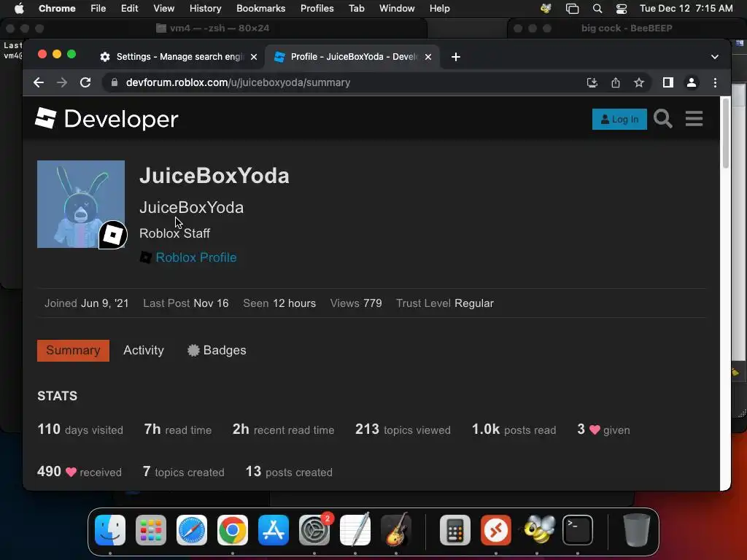Open BeeBEEP from the Dock
Image resolution: width=747 pixels, height=560 pixels.
[x=537, y=530]
